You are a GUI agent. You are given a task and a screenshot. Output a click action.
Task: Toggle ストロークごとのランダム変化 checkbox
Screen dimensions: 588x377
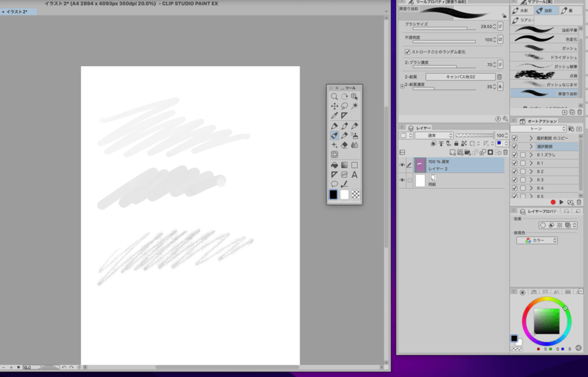tap(408, 53)
